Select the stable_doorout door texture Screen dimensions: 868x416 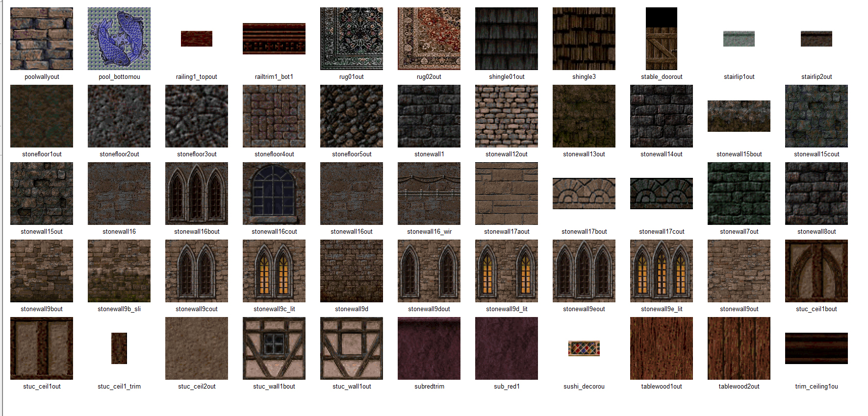(662, 39)
